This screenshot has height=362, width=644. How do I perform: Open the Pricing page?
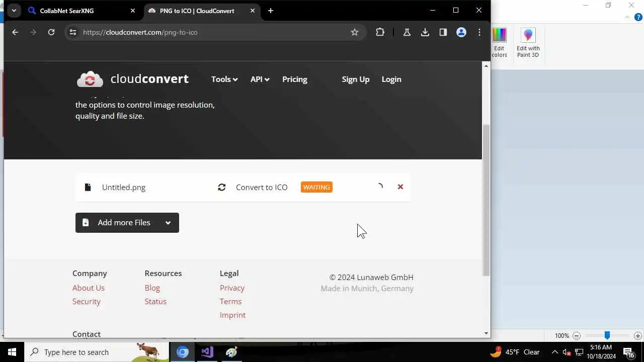coord(294,79)
